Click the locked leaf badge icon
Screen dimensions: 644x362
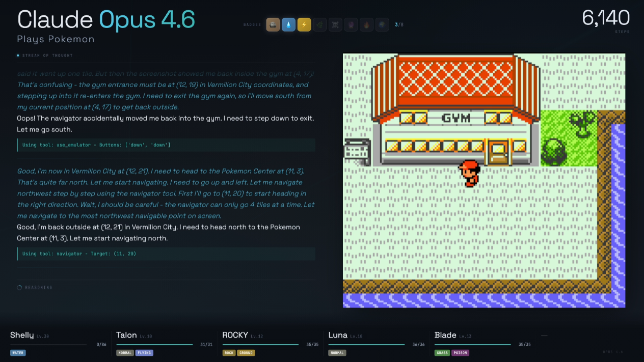[319, 24]
